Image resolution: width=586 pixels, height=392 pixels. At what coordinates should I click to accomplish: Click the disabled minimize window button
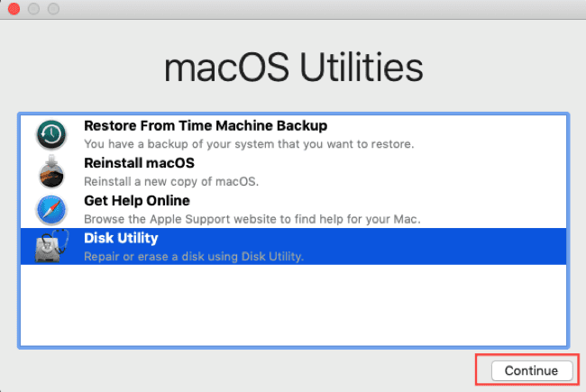(x=32, y=8)
